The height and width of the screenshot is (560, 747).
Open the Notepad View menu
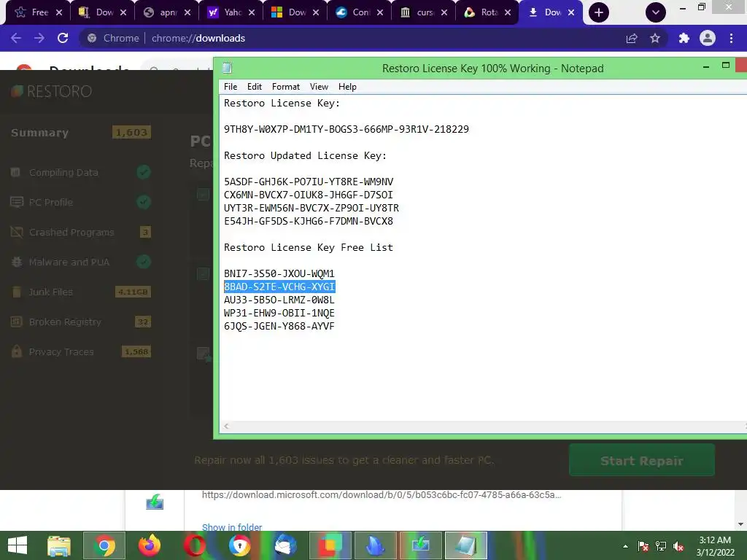(x=319, y=87)
